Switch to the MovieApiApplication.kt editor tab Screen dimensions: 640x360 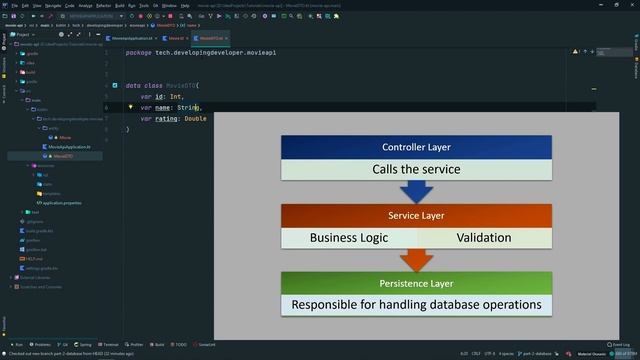132,38
